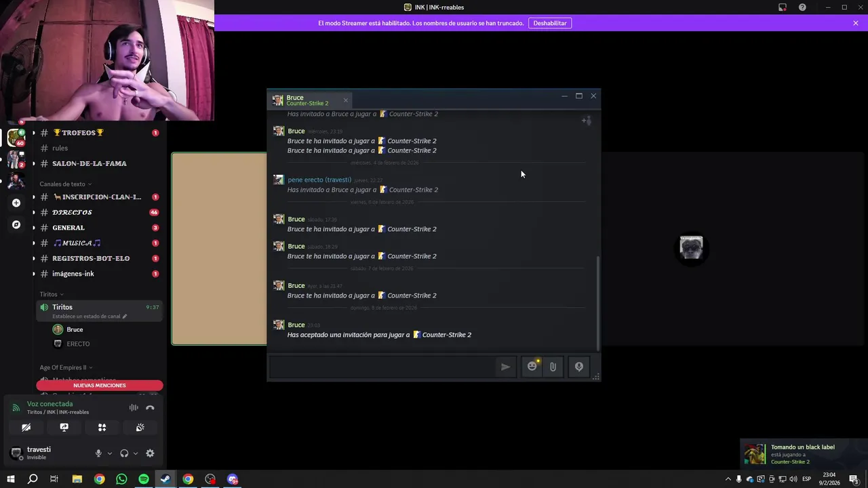Viewport: 868px width, 488px height.
Task: Collapse the Tiritos category
Action: point(52,294)
